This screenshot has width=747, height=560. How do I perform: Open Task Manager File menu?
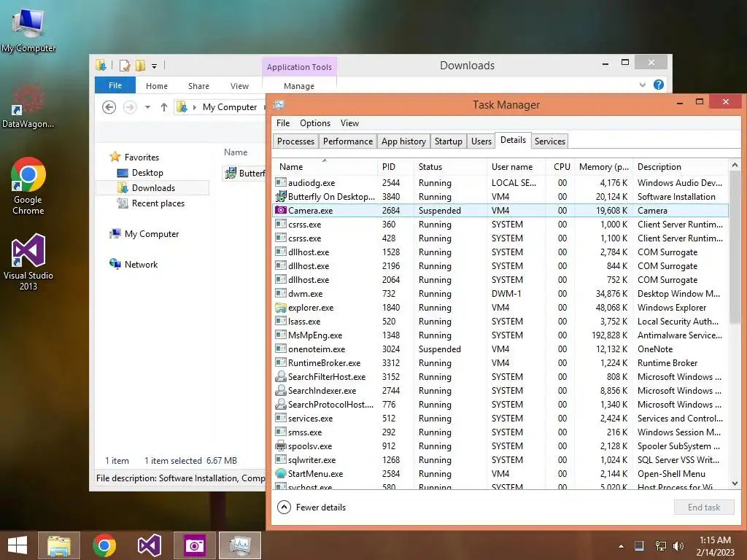coord(283,122)
